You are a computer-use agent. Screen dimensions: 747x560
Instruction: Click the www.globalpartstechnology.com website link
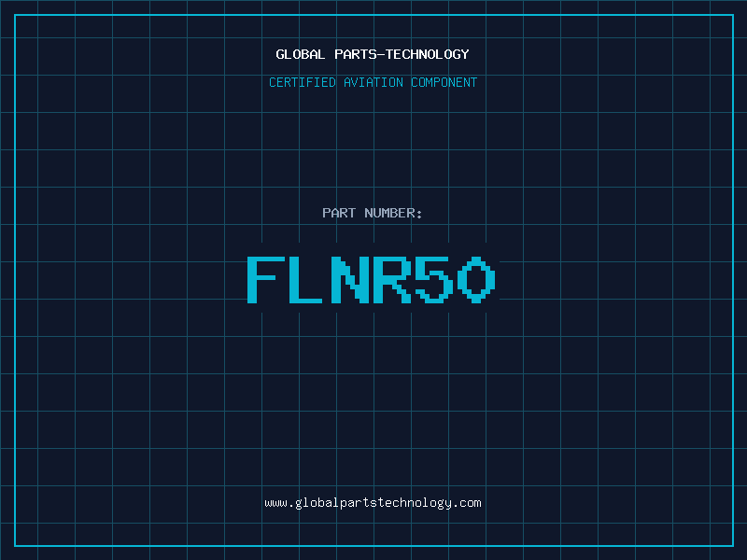click(373, 503)
